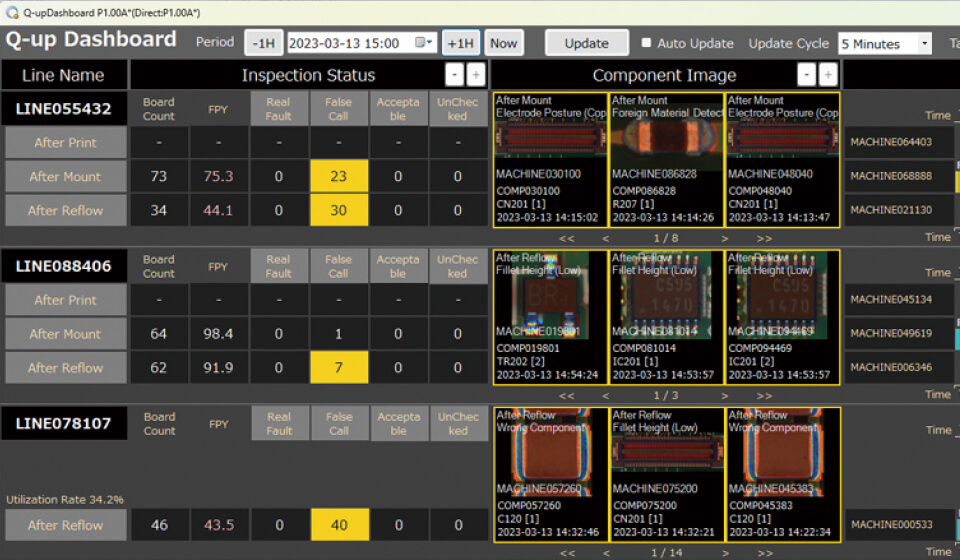Screen dimensions: 960x560
Task: Go to previous image page for LINE088406
Action: pyautogui.click(x=606, y=395)
